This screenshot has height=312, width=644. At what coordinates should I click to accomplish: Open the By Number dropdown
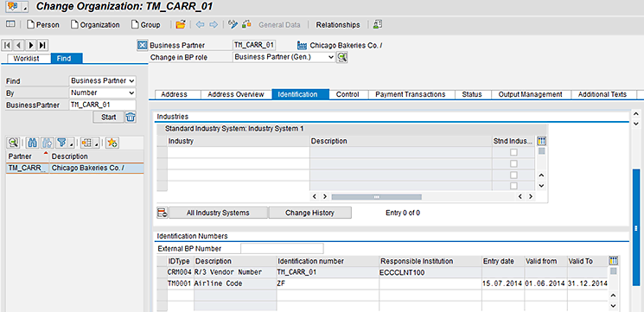point(102,92)
